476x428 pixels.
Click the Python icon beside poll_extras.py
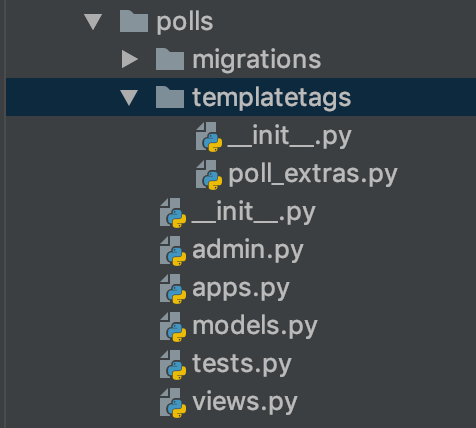click(x=209, y=175)
